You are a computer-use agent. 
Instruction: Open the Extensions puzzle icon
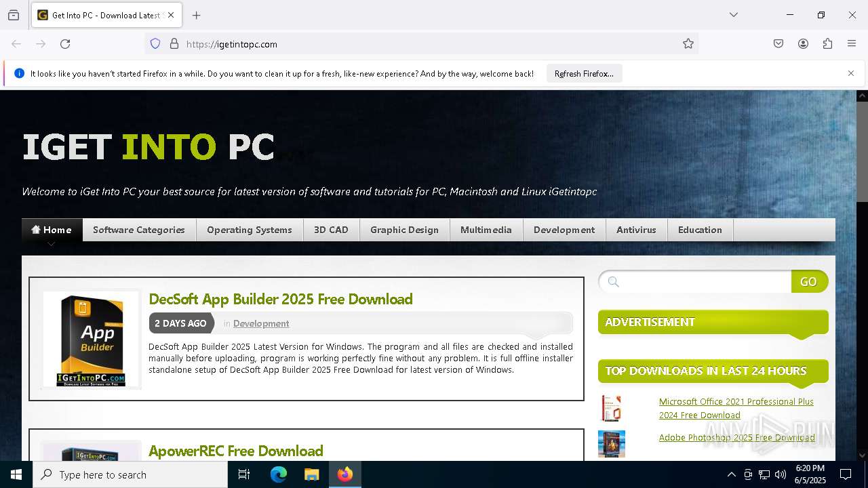(x=827, y=44)
